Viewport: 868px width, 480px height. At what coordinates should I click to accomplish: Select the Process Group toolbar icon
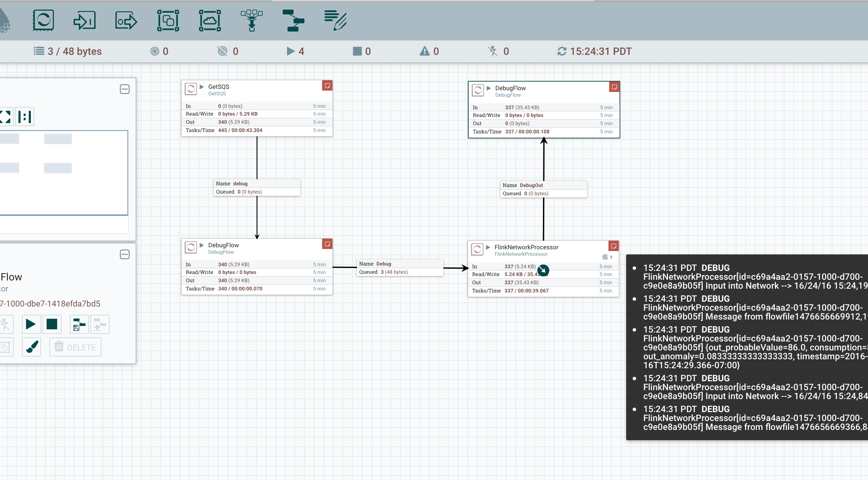[x=168, y=20]
